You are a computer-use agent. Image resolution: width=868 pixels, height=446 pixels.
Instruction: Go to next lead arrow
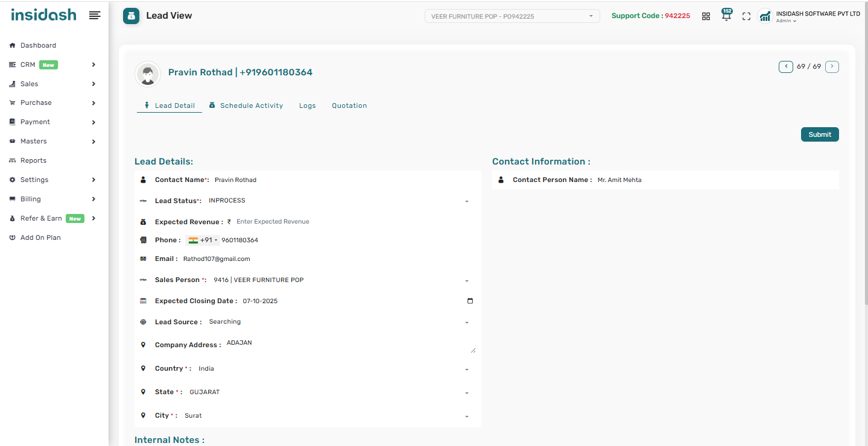[x=832, y=66]
